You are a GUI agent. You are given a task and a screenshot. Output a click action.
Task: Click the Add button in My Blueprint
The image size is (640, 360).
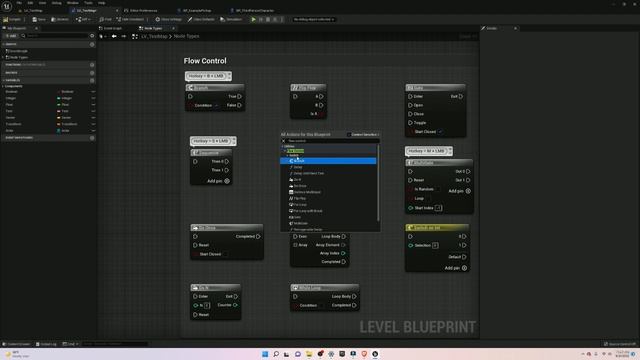click(x=11, y=36)
